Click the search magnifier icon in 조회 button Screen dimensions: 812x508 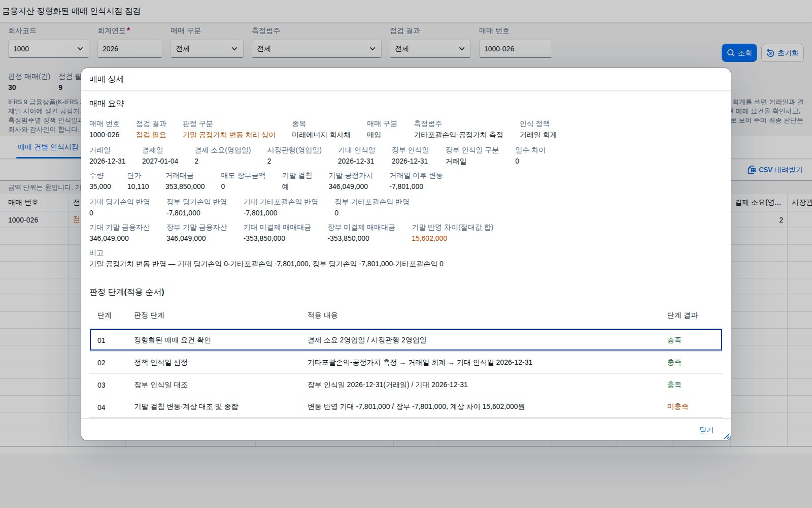click(731, 53)
